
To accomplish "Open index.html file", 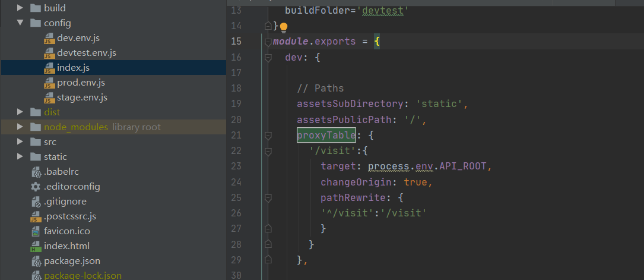I will (x=66, y=246).
